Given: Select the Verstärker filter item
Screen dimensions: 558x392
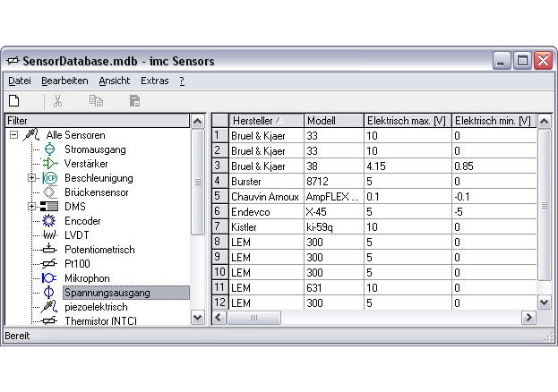Looking at the screenshot, I should tap(86, 164).
